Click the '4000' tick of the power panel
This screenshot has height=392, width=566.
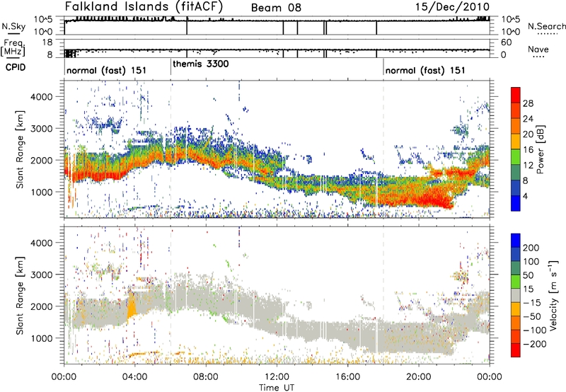tap(42, 97)
